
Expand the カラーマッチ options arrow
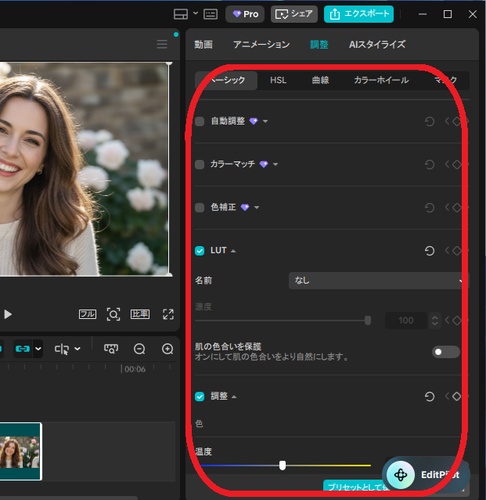275,164
